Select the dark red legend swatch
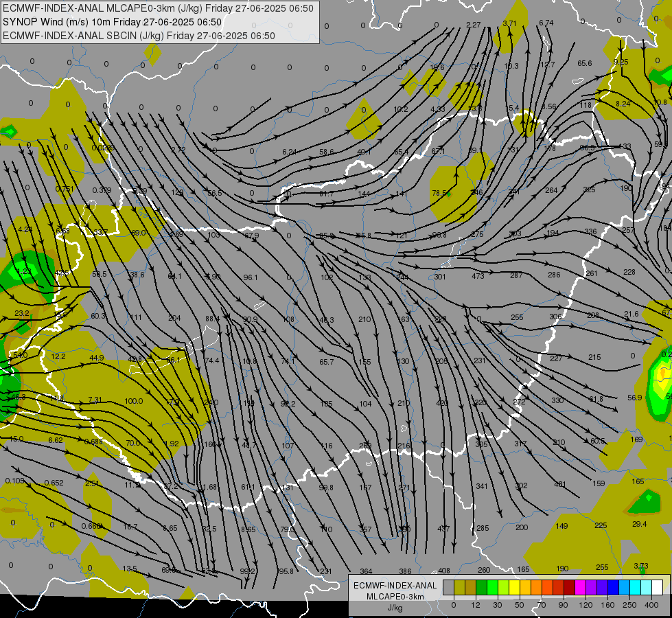Image resolution: width=672 pixels, height=618 pixels. click(570, 587)
